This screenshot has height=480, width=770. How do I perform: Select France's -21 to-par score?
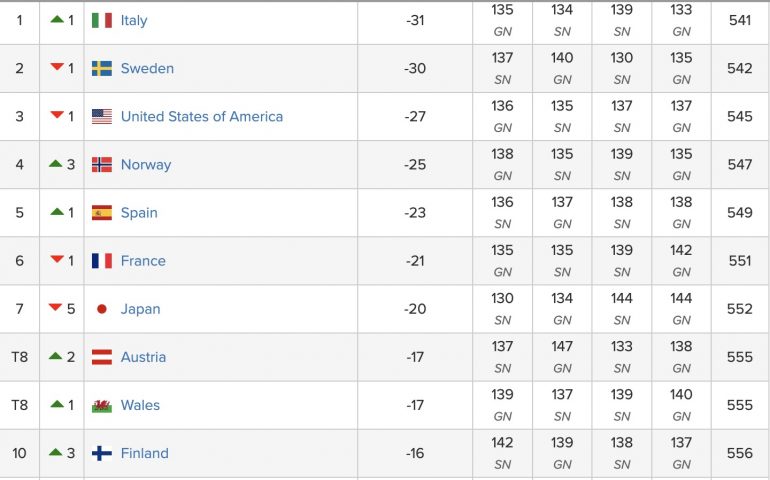click(415, 261)
